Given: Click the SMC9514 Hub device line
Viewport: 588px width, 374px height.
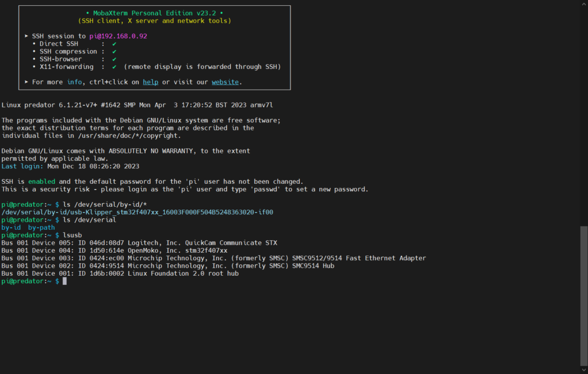Looking at the screenshot, I should (x=168, y=266).
